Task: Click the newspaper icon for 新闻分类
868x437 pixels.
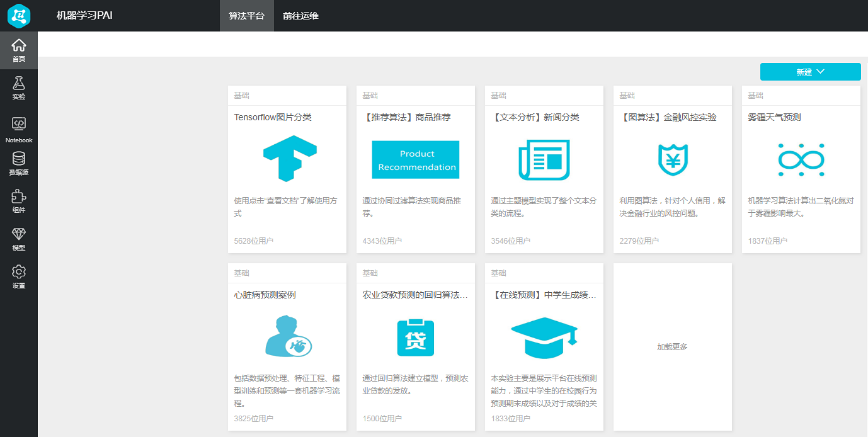Action: tap(544, 160)
